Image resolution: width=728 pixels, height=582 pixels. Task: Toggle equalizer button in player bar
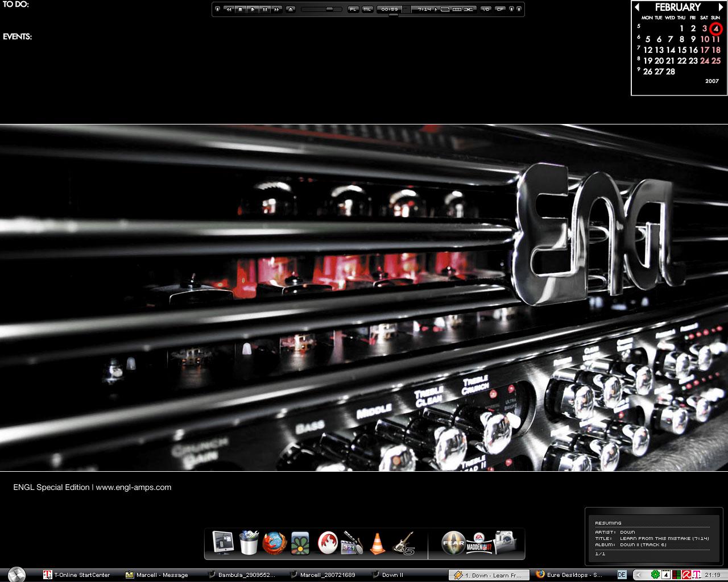coord(457,9)
